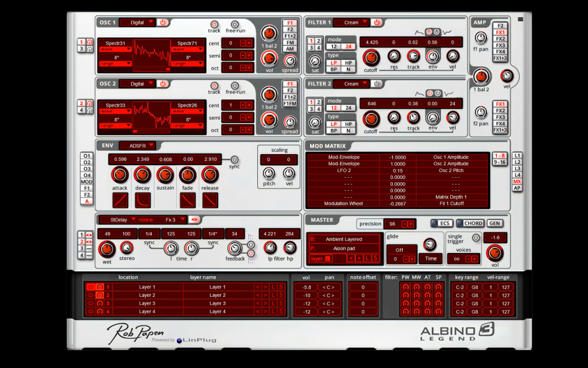
Task: Enable the CHORD function button
Action: point(470,224)
